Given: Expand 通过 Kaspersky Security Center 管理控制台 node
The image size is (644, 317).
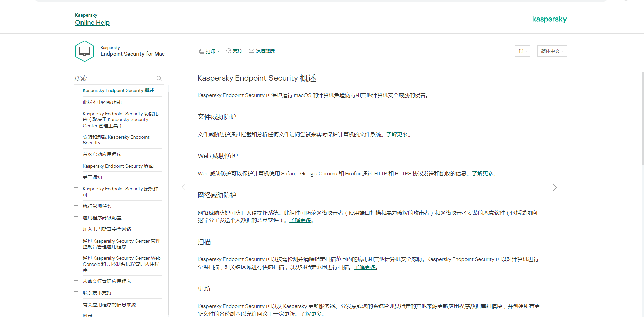Looking at the screenshot, I should [76, 240].
